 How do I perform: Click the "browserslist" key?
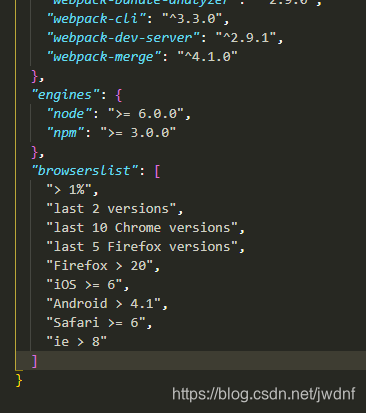click(x=85, y=171)
